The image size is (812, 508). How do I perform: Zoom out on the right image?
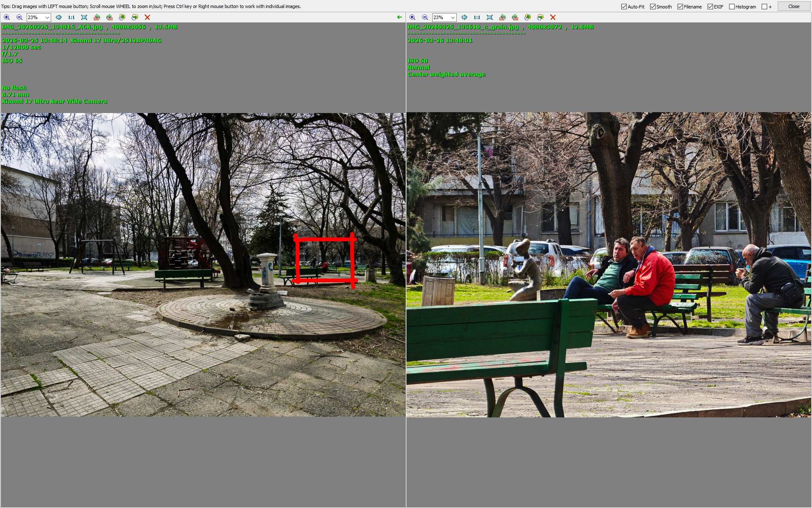click(425, 17)
